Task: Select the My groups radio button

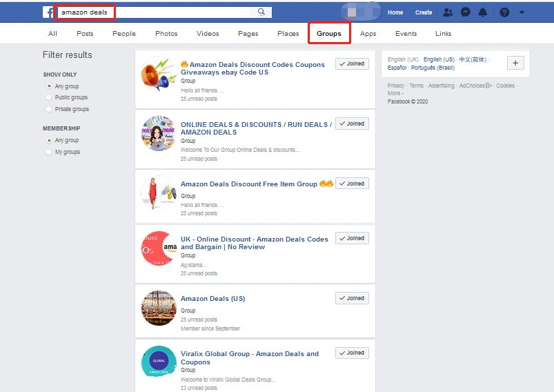Action: click(49, 152)
